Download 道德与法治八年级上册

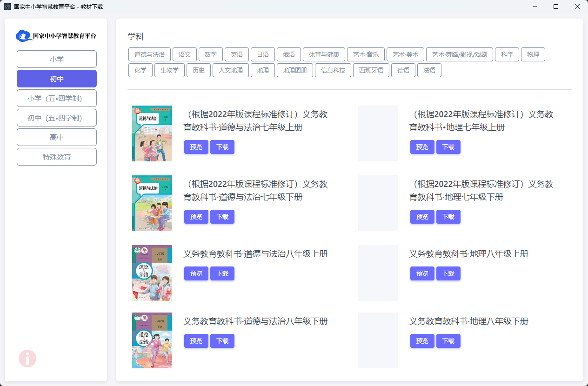[222, 273]
